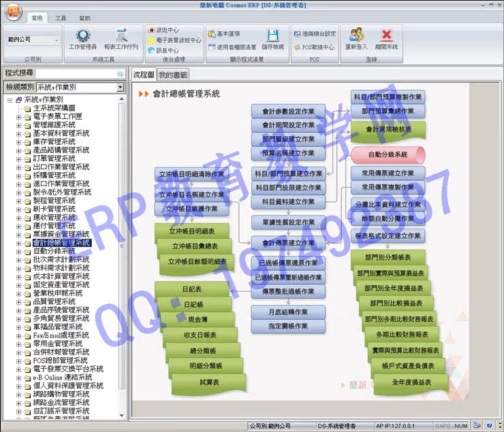Viewport: 504px width, 432px height.
Task: Expand the 庫存管理系統 node
Action: coord(18,142)
